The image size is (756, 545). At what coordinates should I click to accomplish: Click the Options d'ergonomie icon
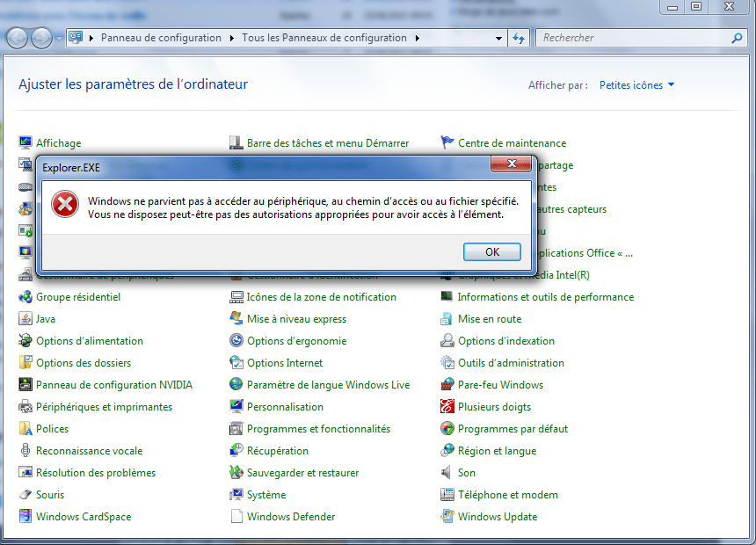point(236,340)
